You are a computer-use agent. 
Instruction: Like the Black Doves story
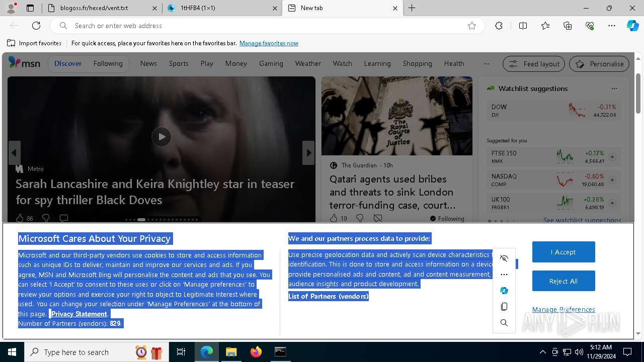coord(20,218)
